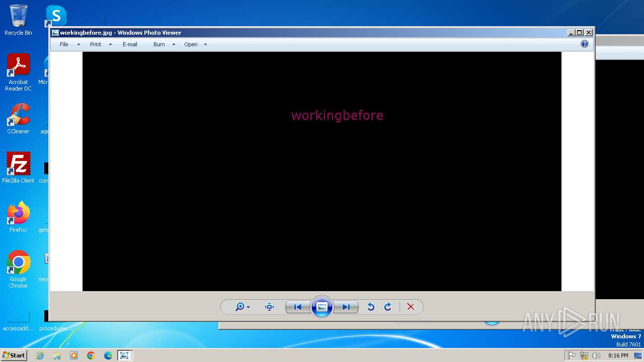The height and width of the screenshot is (362, 644).
Task: Minimize the Photo Viewer window
Action: click(571, 33)
